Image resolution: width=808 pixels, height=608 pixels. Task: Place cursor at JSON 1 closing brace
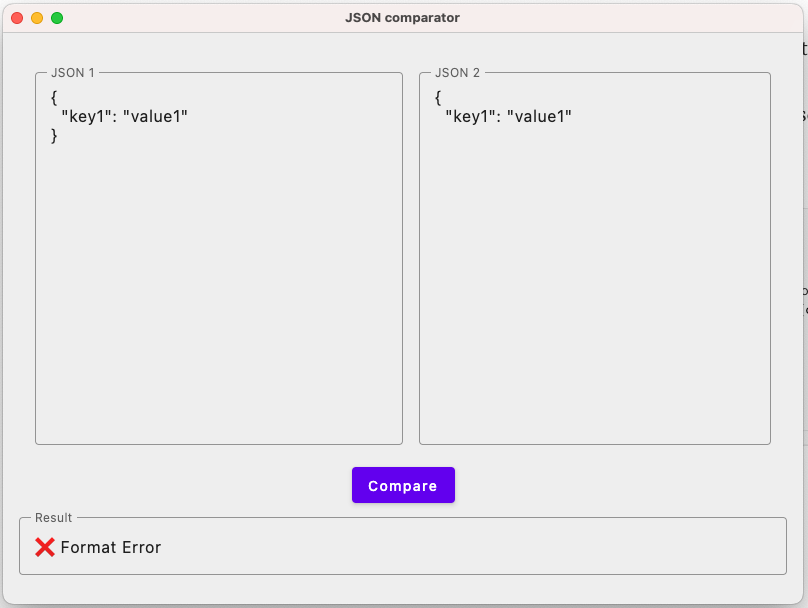pyautogui.click(x=54, y=136)
